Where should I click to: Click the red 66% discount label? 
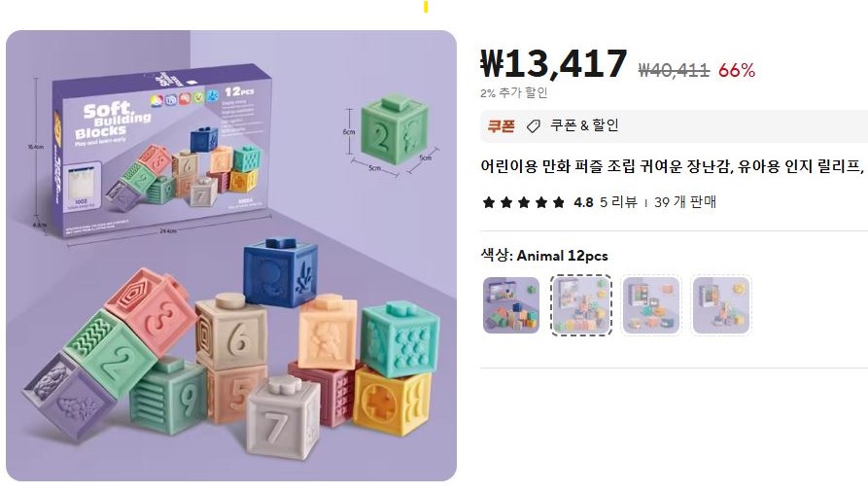(x=737, y=70)
